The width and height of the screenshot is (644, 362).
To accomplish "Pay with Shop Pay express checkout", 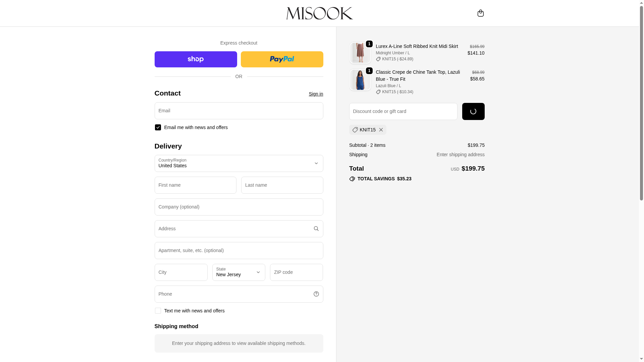I will click(x=196, y=59).
